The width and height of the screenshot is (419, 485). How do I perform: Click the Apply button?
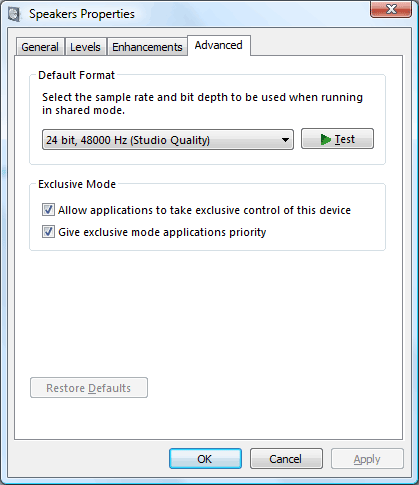[x=367, y=459]
